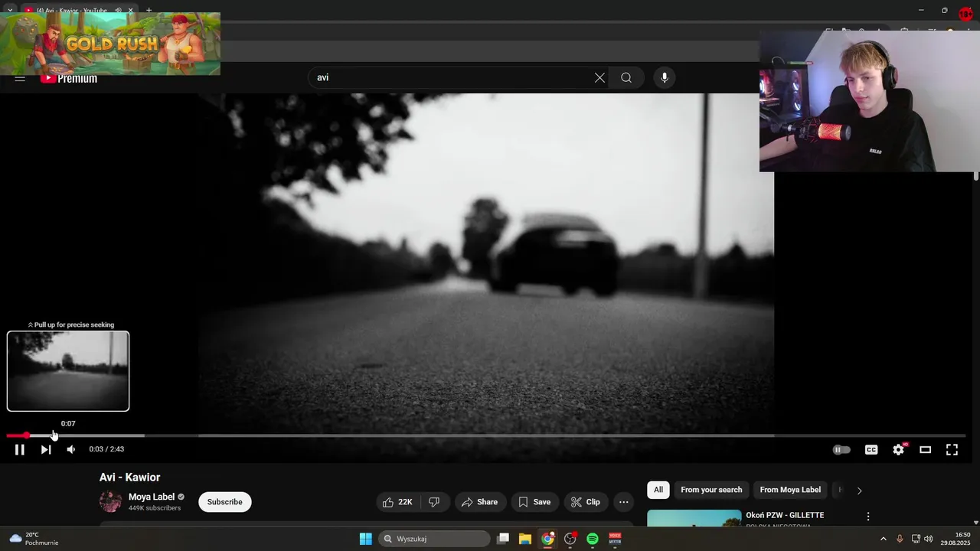Toggle closed captions CC button
This screenshot has height=551, width=980.
[871, 450]
